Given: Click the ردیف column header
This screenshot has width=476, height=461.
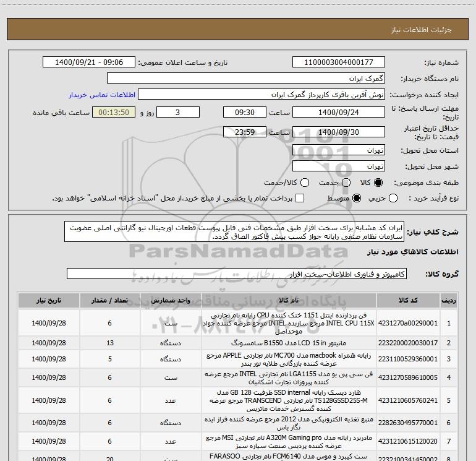Looking at the screenshot, I should point(449,300).
